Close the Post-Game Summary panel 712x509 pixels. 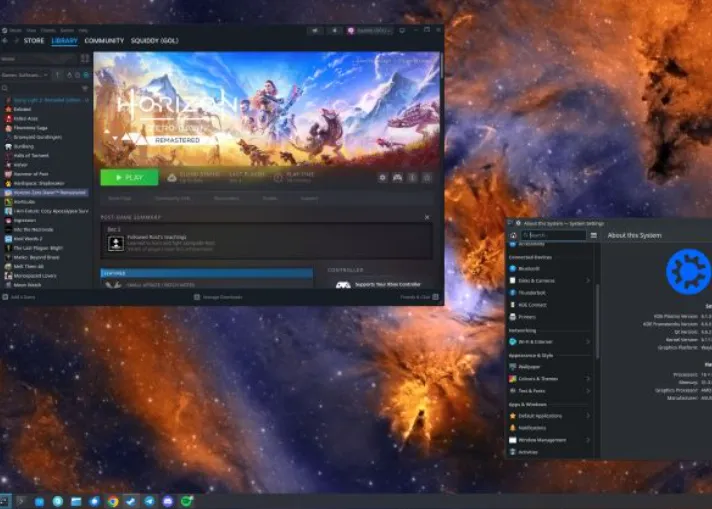click(x=427, y=217)
